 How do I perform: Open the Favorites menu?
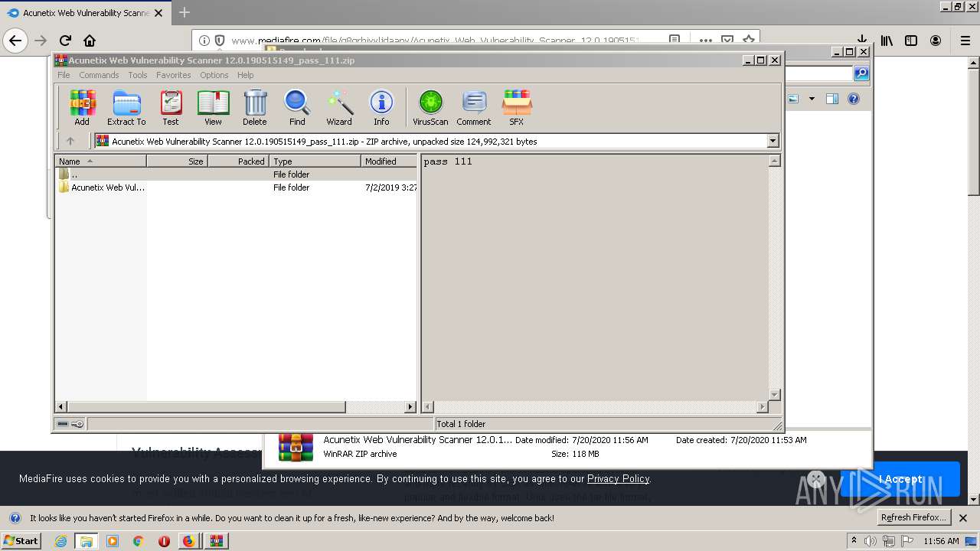(174, 75)
